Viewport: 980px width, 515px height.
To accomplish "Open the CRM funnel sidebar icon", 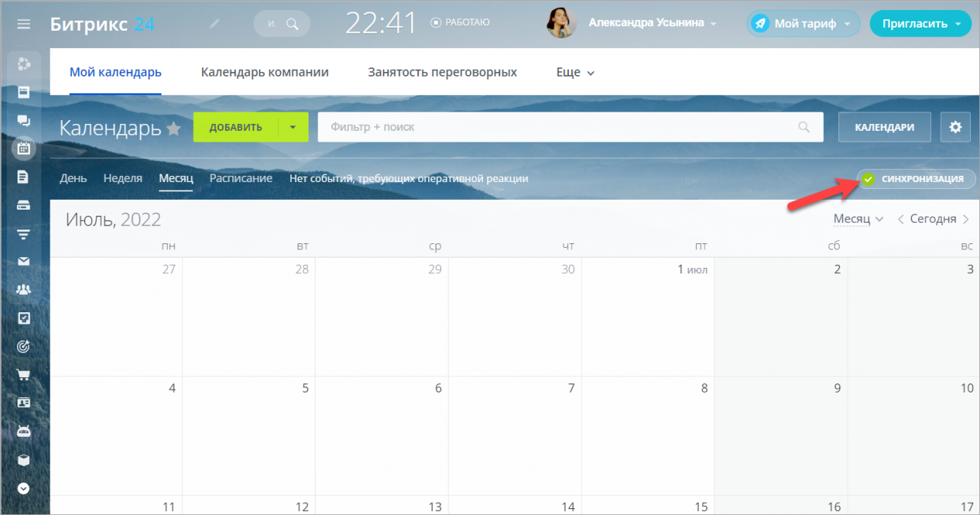I will click(24, 233).
